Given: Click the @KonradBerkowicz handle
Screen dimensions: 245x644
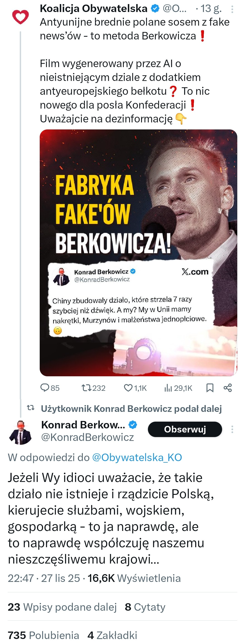Looking at the screenshot, I should click(x=87, y=437).
